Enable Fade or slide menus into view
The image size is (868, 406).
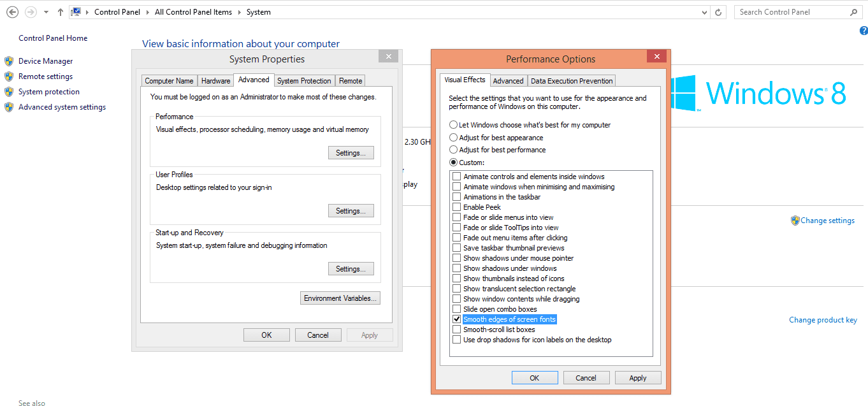456,217
